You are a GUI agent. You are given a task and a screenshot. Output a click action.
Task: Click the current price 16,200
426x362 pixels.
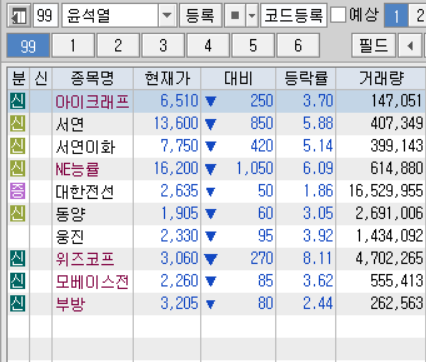click(x=176, y=168)
